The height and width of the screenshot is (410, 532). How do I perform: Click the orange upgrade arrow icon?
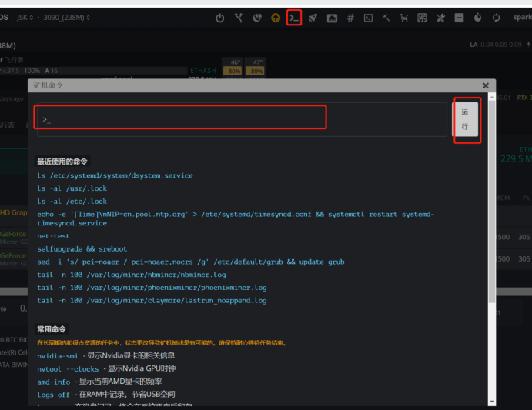[x=276, y=18]
